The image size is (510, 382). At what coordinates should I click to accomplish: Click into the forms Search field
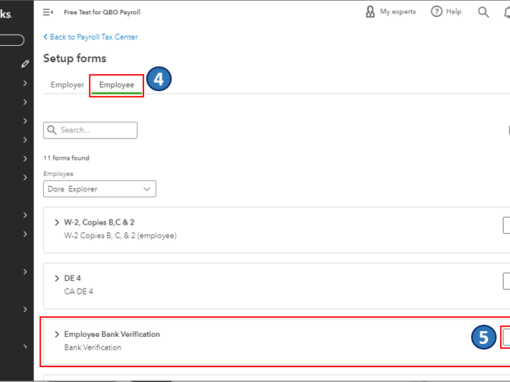tap(90, 130)
